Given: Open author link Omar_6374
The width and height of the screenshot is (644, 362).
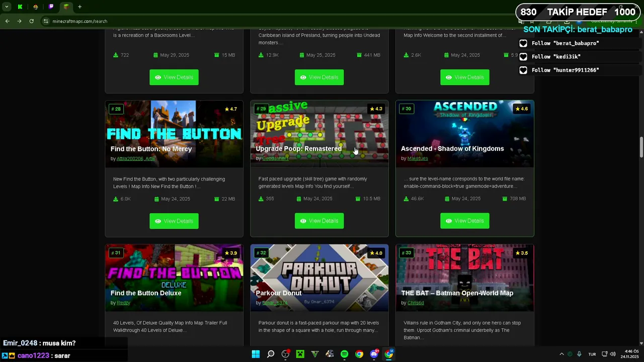Looking at the screenshot, I should point(275,303).
